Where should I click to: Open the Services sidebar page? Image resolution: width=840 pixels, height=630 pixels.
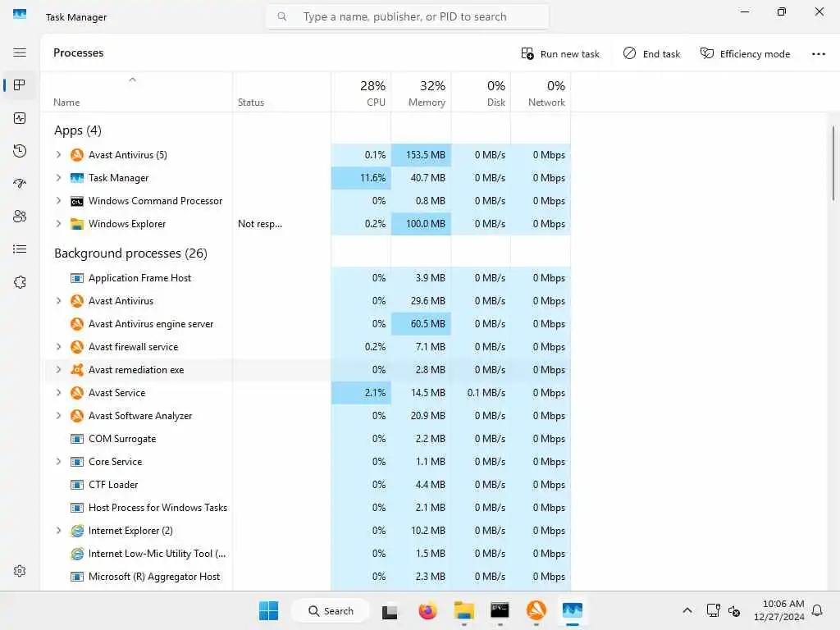[20, 282]
